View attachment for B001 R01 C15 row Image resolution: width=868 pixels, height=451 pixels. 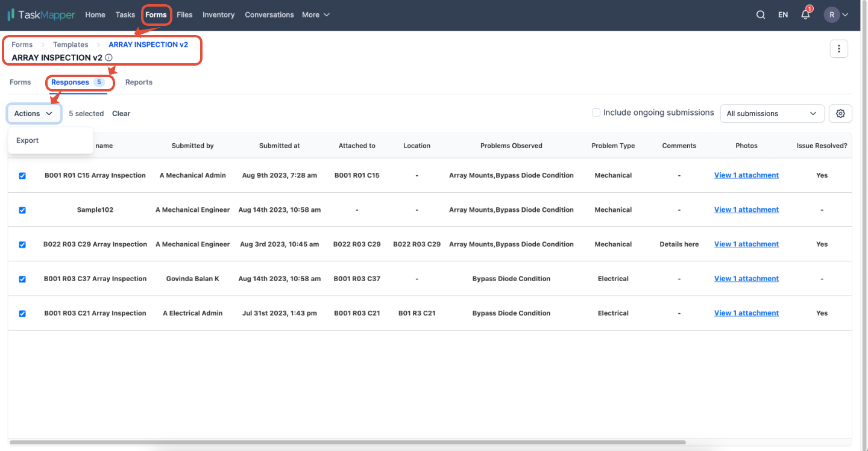coord(746,175)
